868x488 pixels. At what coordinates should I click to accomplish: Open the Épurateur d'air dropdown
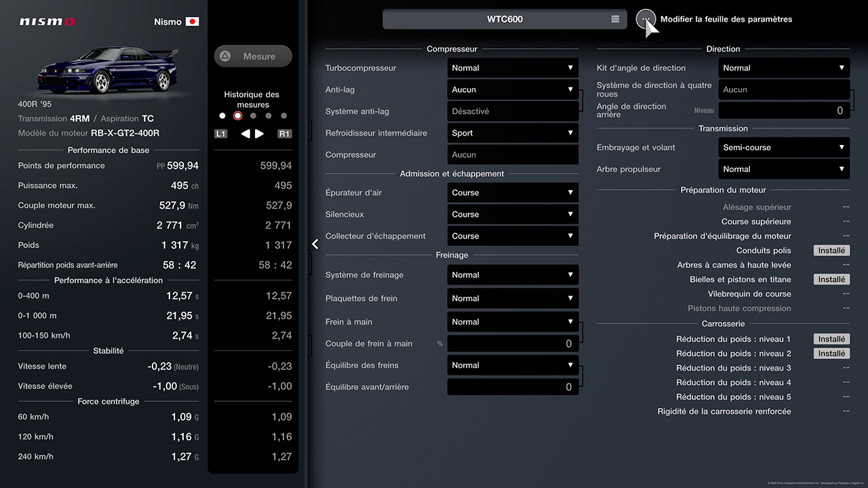point(513,192)
